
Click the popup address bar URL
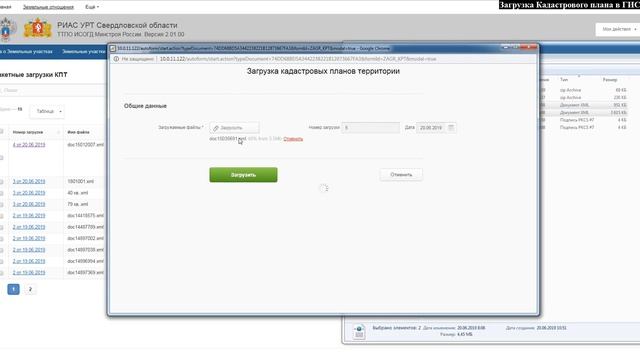pos(298,59)
